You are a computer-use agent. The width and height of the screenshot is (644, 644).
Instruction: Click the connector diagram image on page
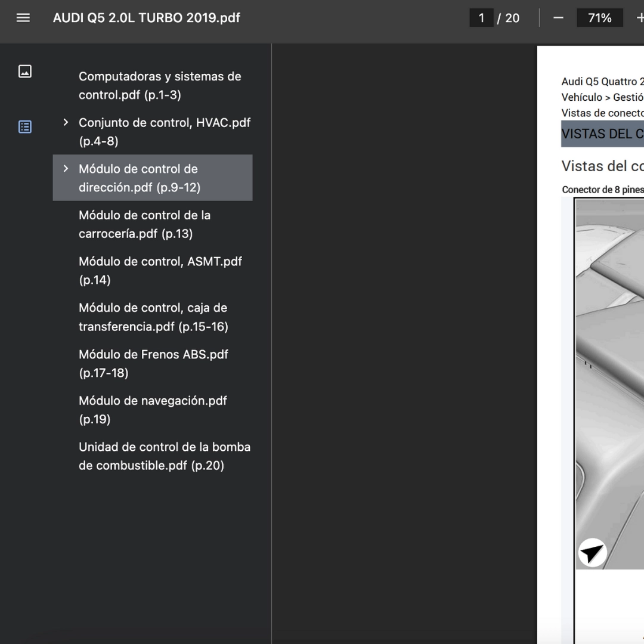pos(609,383)
